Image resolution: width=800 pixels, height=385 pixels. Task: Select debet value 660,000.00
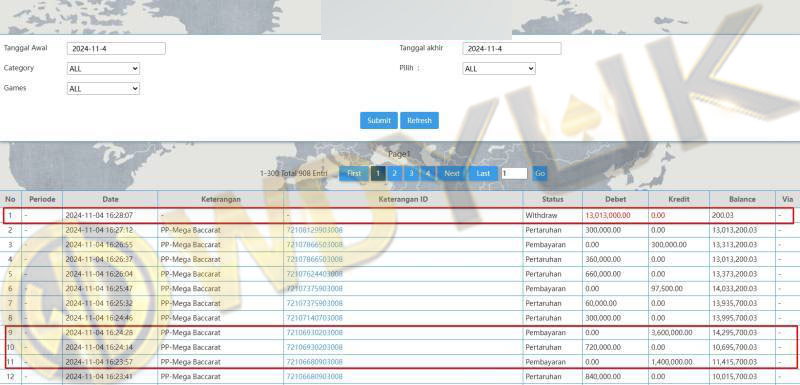603,274
